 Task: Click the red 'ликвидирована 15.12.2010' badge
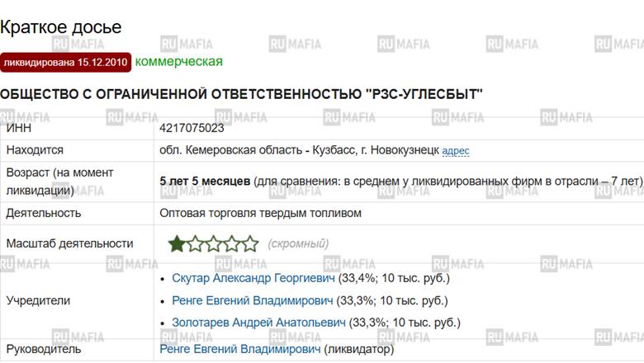pos(66,63)
